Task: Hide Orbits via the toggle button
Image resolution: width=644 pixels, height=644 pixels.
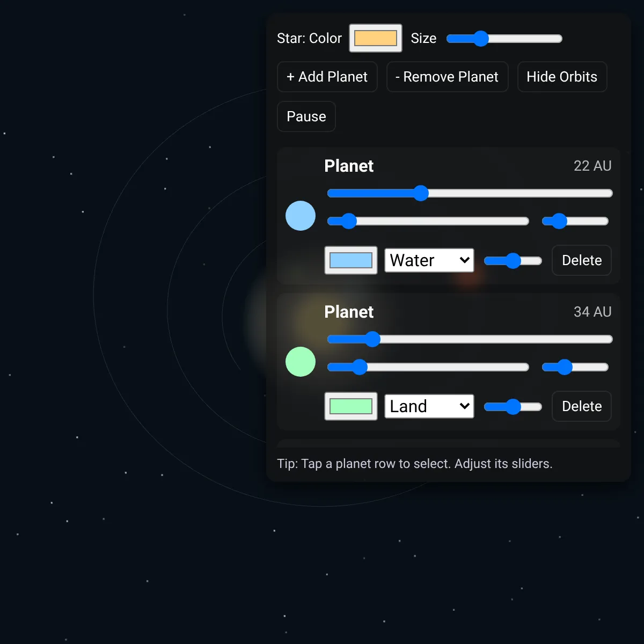Action: pos(562,77)
